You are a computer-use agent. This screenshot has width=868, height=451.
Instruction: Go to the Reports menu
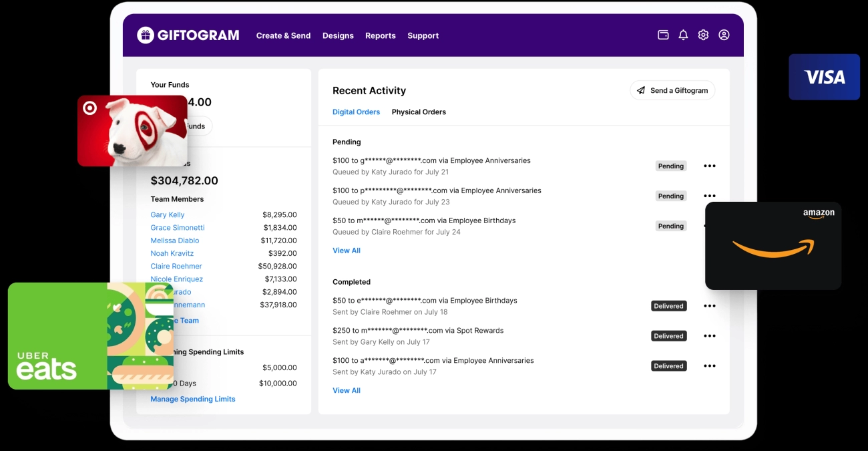click(x=380, y=36)
